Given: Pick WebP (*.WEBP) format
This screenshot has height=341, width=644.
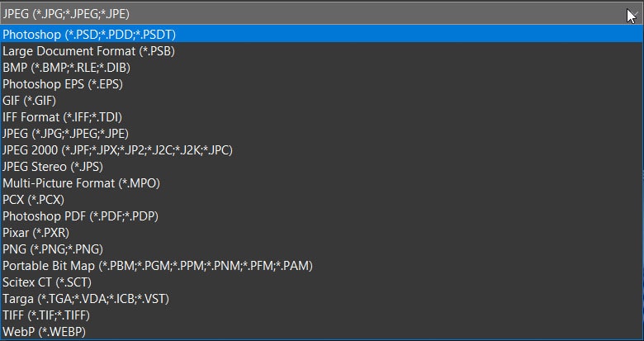Looking at the screenshot, I should pos(322,332).
